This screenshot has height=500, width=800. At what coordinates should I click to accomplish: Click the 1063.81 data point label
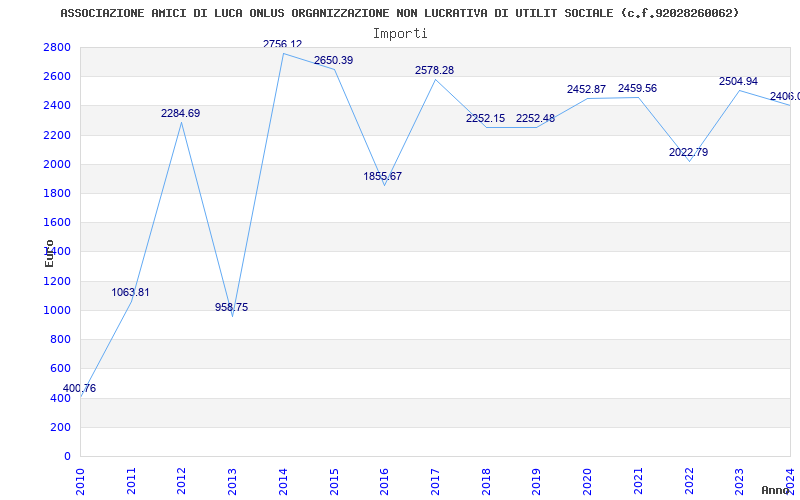(131, 292)
